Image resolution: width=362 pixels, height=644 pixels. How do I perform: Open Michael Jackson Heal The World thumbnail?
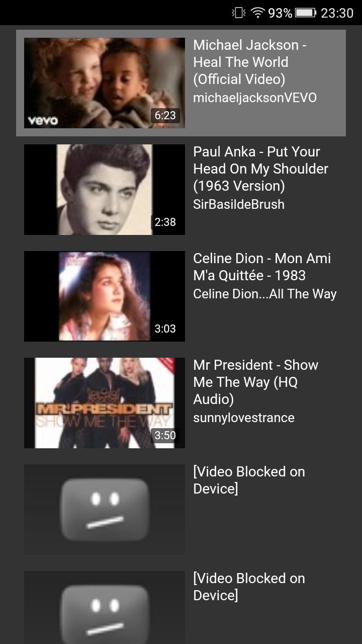pyautogui.click(x=105, y=83)
